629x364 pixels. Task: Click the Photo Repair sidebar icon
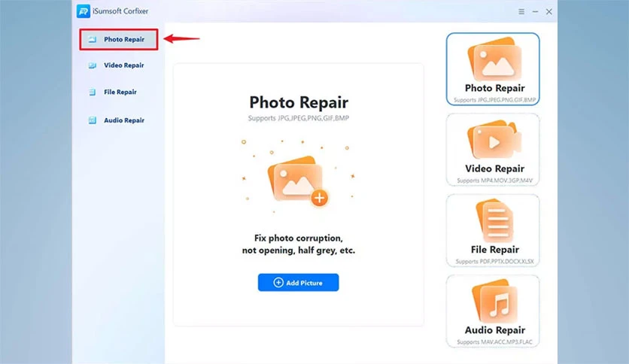tap(93, 39)
